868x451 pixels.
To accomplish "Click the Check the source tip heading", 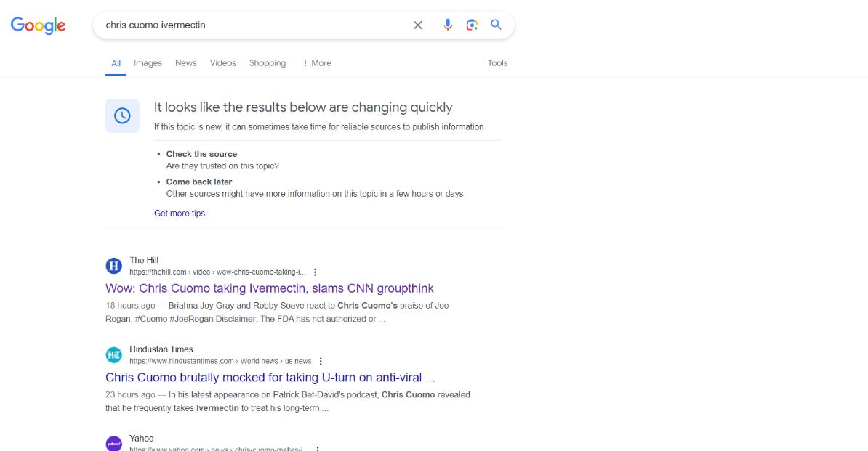I will coord(201,154).
